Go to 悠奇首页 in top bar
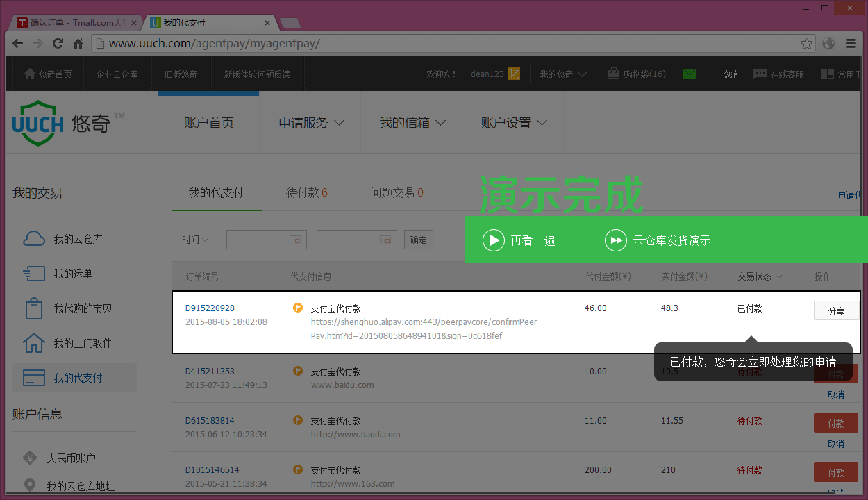The image size is (868, 500). 48,74
